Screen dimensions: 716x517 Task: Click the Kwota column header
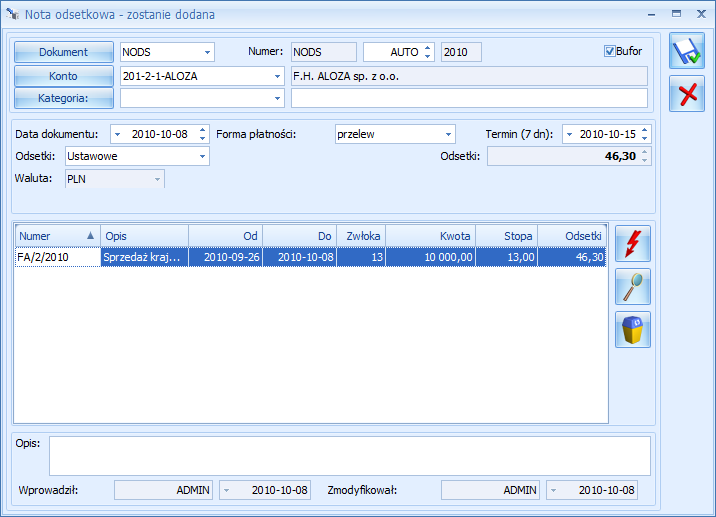[431, 236]
